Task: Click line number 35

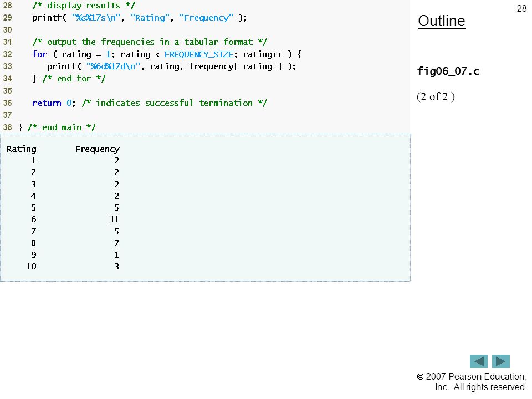Action: click(x=7, y=91)
